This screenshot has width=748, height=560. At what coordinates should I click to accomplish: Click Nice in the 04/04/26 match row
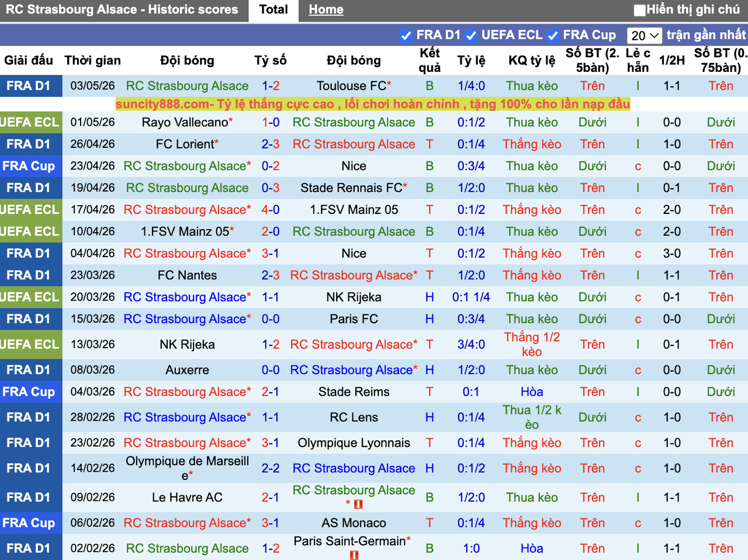[x=354, y=253]
